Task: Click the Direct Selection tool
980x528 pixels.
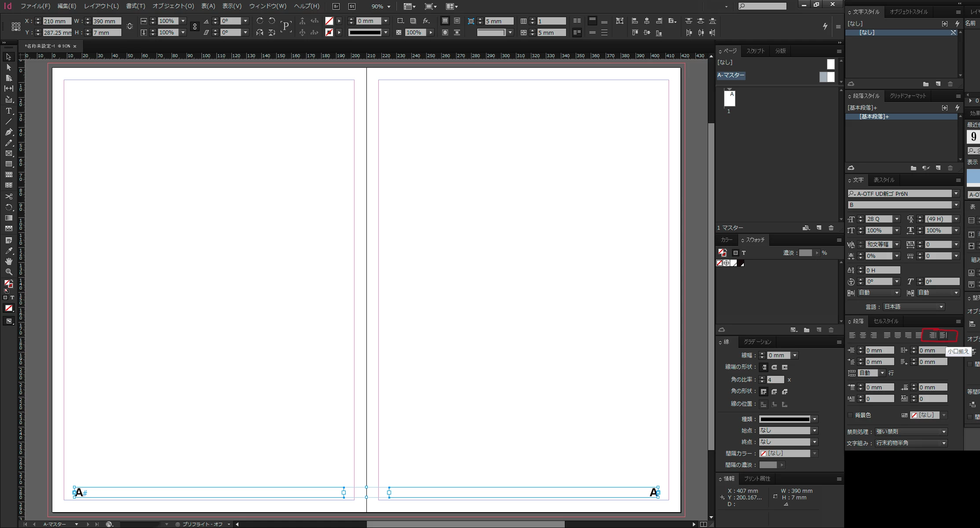Action: pyautogui.click(x=8, y=67)
